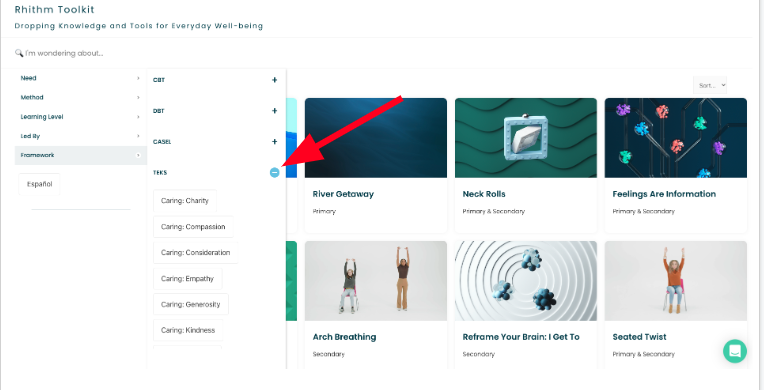Expand CBT with its plus icon

[274, 80]
